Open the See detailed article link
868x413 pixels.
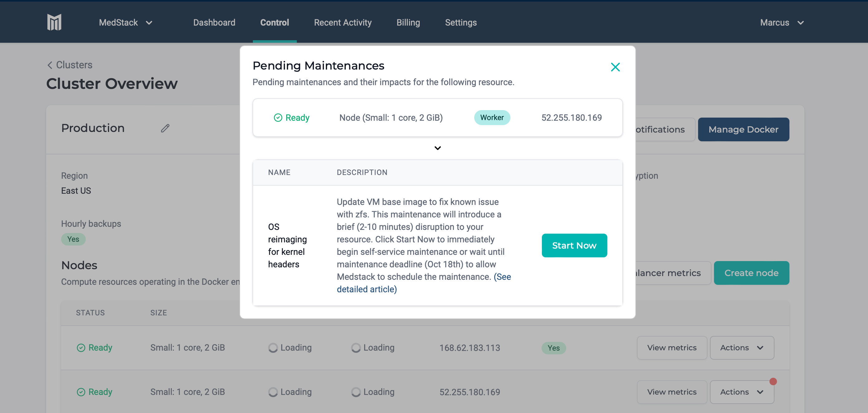(x=367, y=289)
